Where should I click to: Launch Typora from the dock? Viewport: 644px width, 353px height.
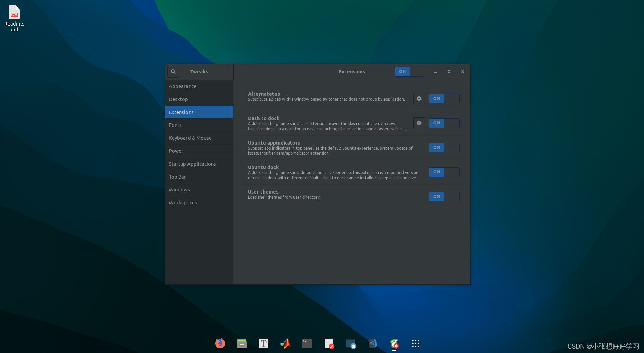[264, 343]
